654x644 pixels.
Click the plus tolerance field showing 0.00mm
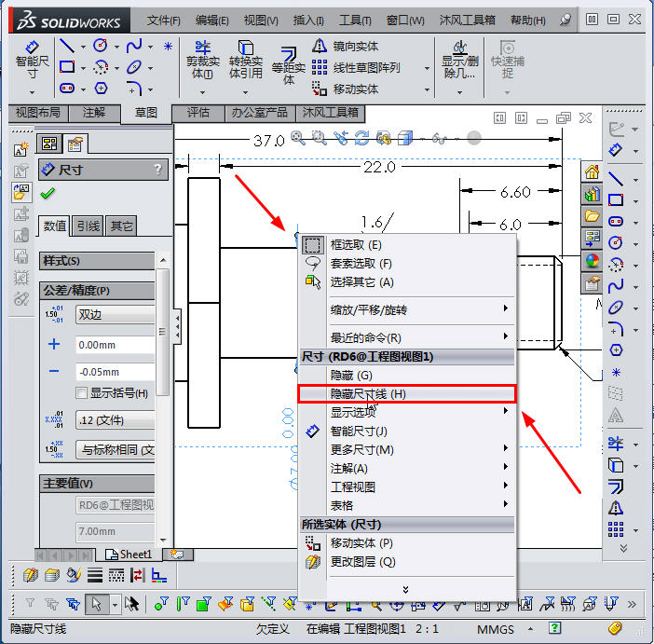(x=115, y=345)
